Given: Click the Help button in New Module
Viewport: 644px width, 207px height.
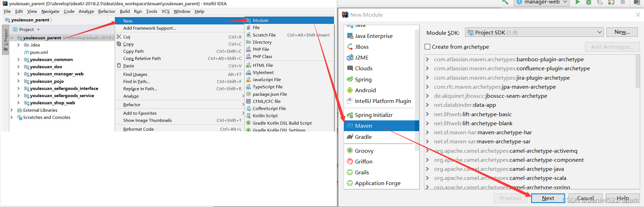Looking at the screenshot, I should pos(623,198).
